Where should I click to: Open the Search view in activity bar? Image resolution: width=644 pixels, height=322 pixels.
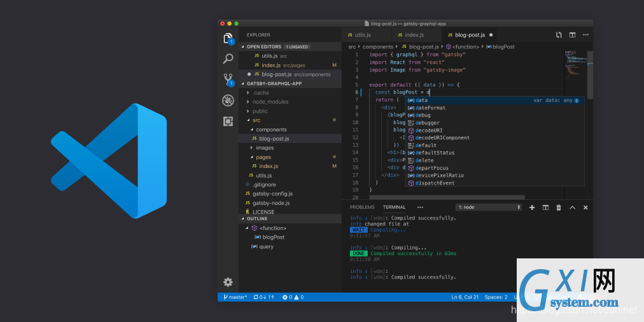coord(228,59)
